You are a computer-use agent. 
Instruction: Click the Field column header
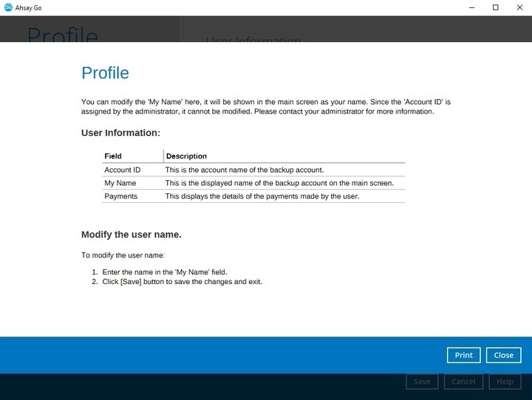(113, 156)
